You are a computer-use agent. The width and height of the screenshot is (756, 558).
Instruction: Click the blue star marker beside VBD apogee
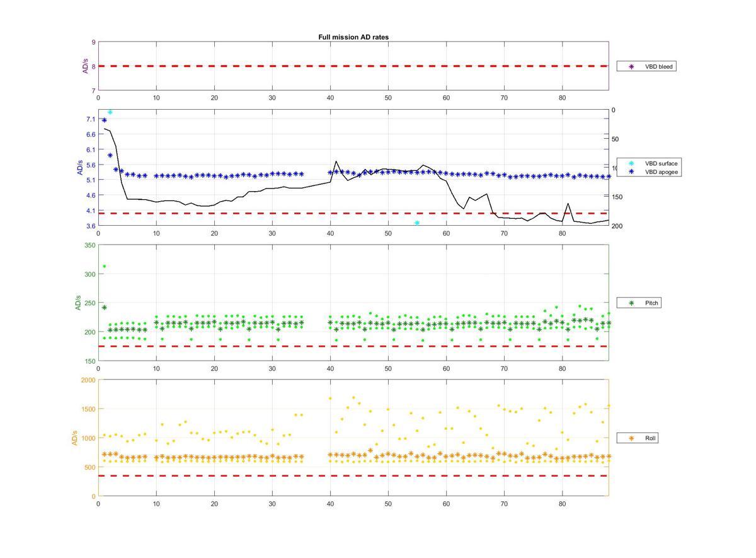(631, 171)
